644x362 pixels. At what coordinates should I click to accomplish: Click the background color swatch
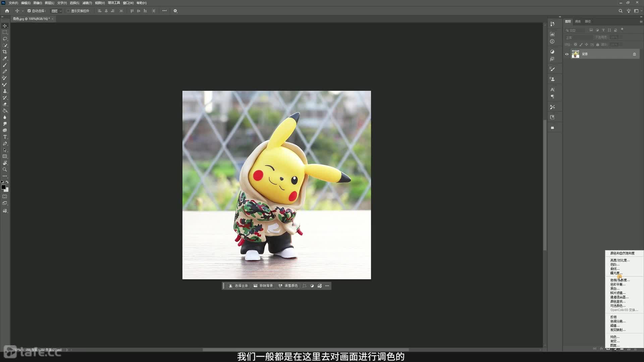coord(6,190)
